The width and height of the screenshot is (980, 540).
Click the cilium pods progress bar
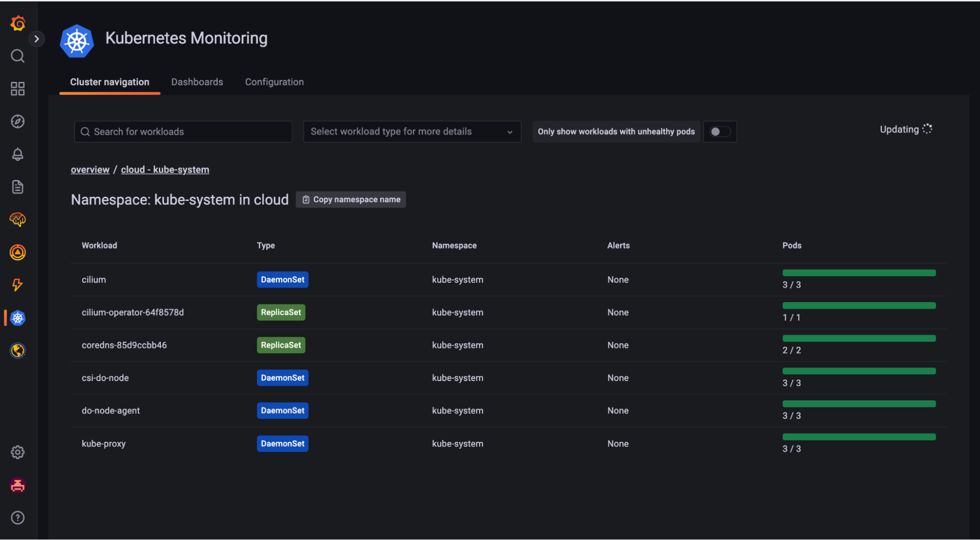(x=859, y=273)
